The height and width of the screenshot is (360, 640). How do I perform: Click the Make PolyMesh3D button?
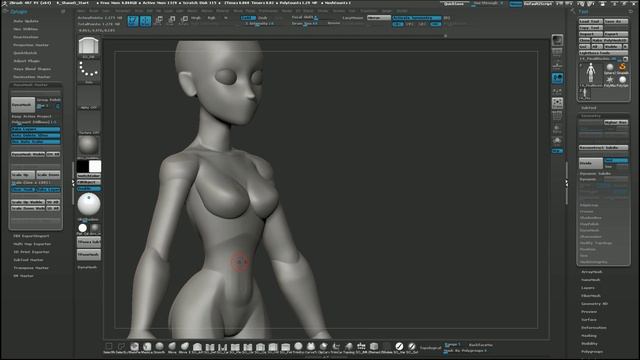point(610,40)
